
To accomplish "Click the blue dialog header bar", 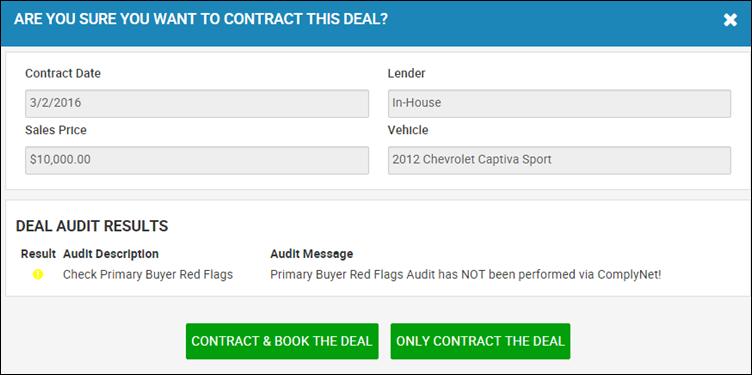I will coord(376,23).
